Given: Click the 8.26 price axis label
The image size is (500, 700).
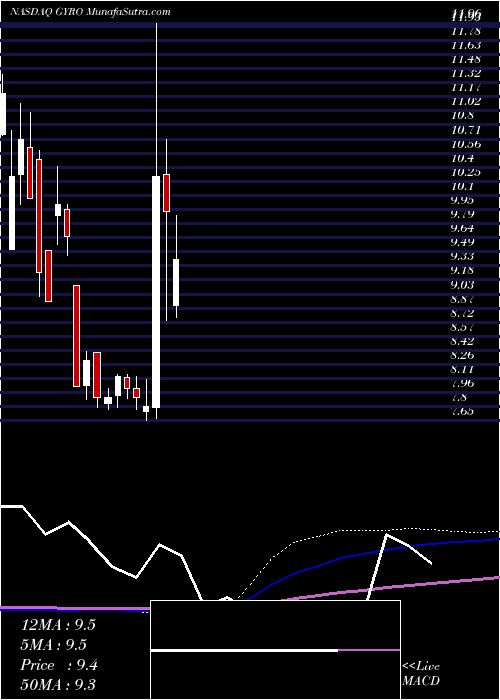Looking at the screenshot, I should [462, 356].
